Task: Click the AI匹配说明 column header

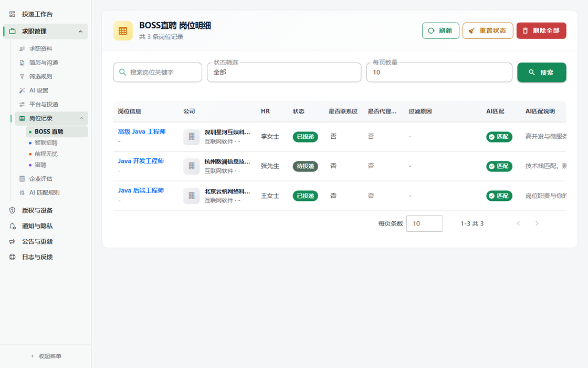Action: (540, 111)
